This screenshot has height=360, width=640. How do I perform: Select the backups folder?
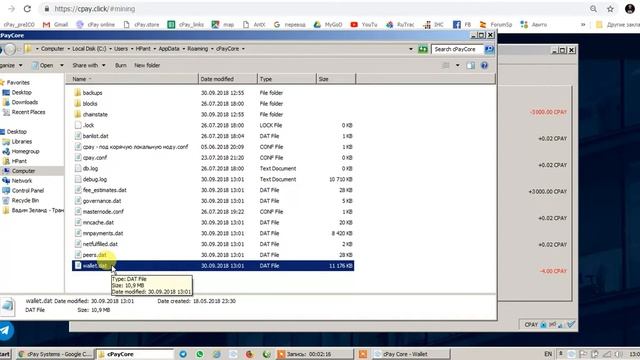tap(88, 93)
